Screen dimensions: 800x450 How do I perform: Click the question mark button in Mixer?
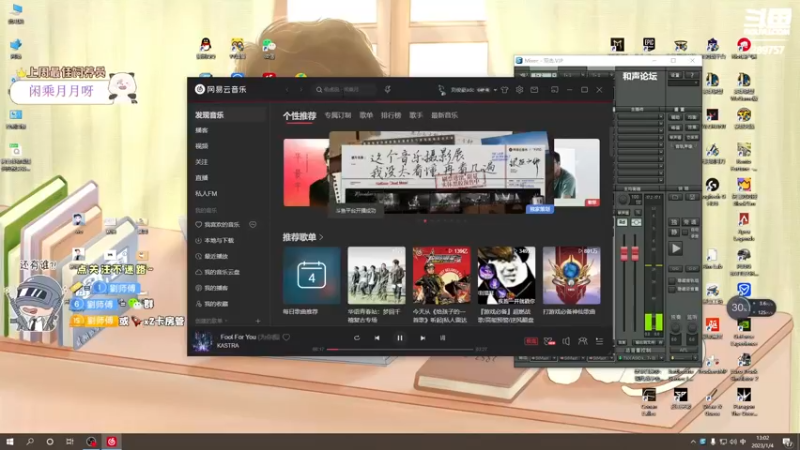692,76
